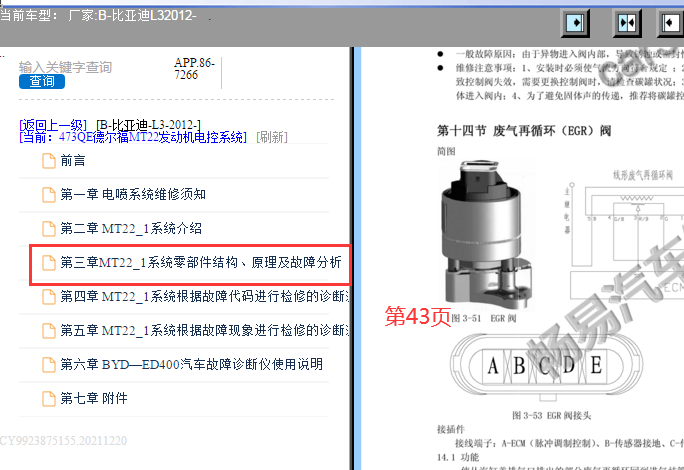The image size is (684, 470).
Task: Click the document icon beside 第一章
Action: pyautogui.click(x=49, y=195)
